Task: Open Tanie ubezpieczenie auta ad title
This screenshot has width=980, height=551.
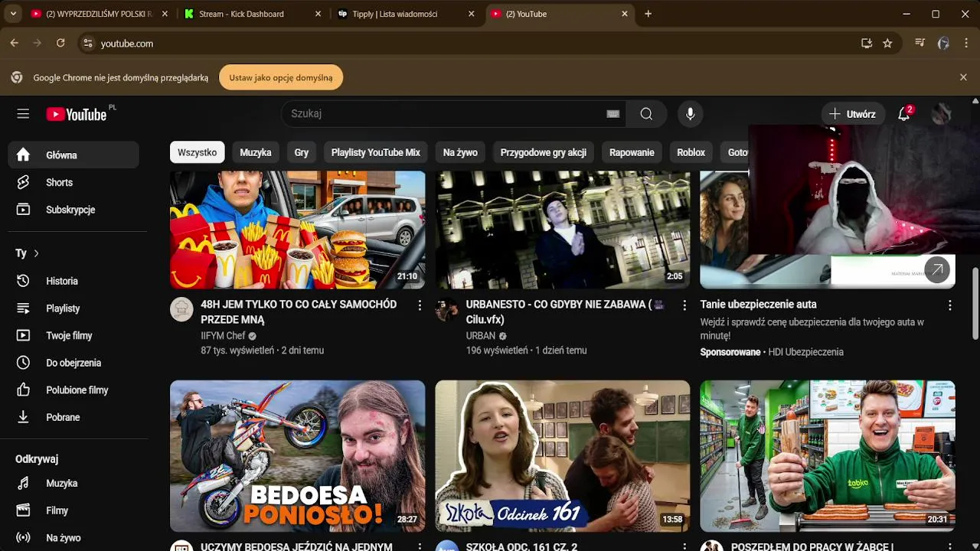Action: click(758, 305)
